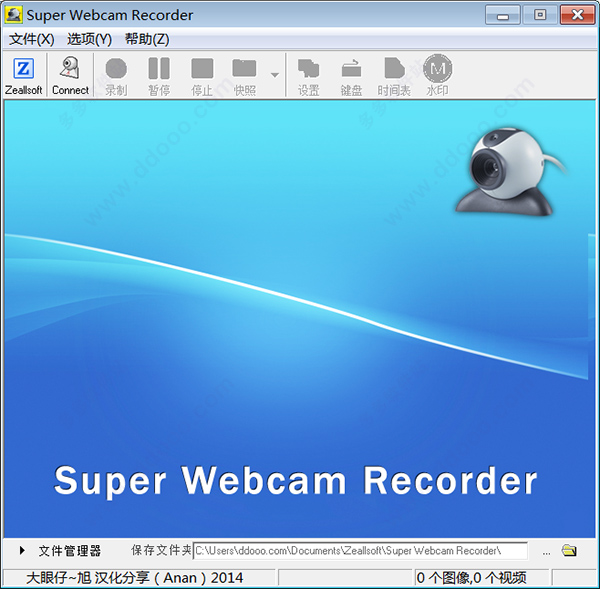Minimize the Super Webcam Recorder window

[x=502, y=15]
